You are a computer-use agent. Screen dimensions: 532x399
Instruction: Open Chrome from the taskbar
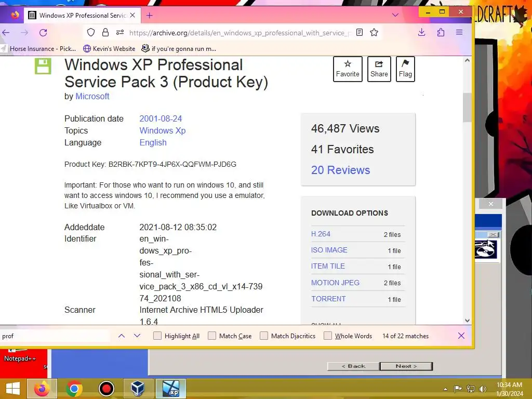click(x=74, y=389)
